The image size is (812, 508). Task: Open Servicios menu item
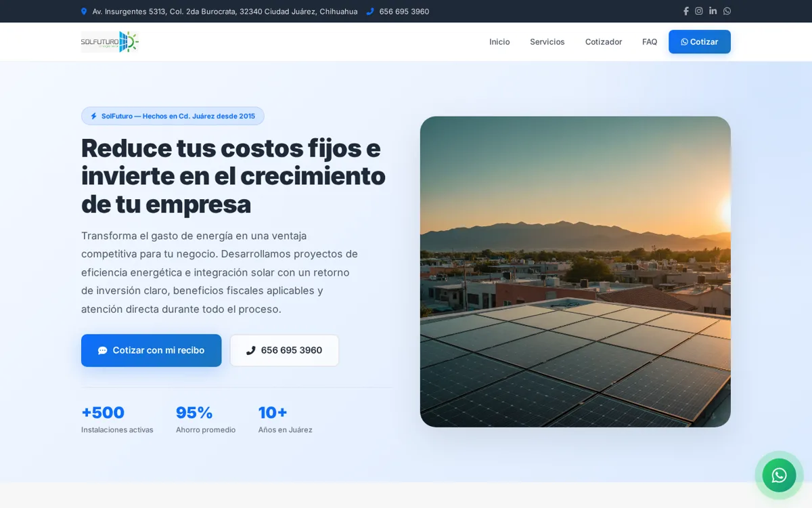point(547,42)
